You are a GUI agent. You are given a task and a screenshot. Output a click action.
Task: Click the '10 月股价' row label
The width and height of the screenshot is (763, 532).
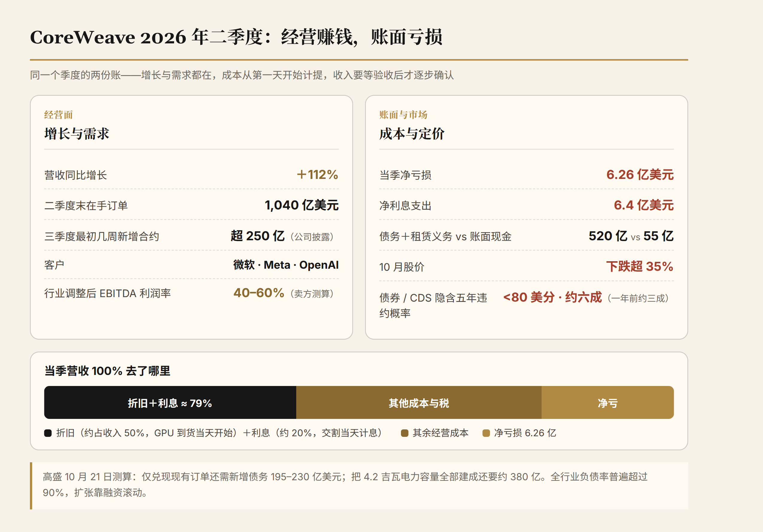(402, 267)
